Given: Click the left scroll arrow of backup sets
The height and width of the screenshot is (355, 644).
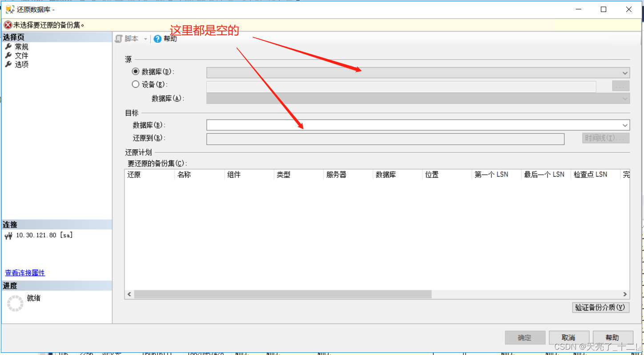Looking at the screenshot, I should (x=129, y=294).
